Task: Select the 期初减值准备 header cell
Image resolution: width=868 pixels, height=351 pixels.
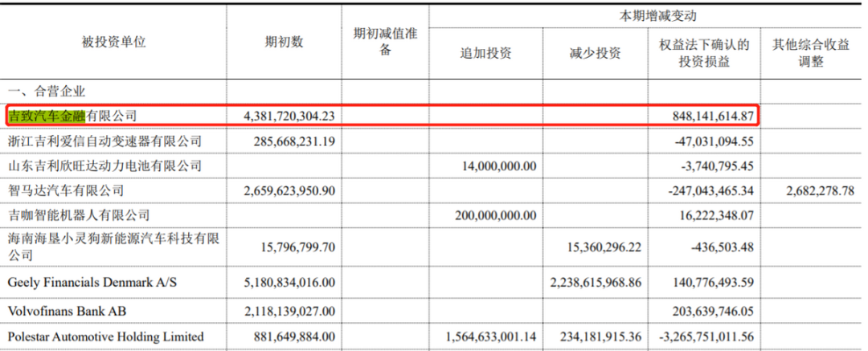Action: coord(385,42)
